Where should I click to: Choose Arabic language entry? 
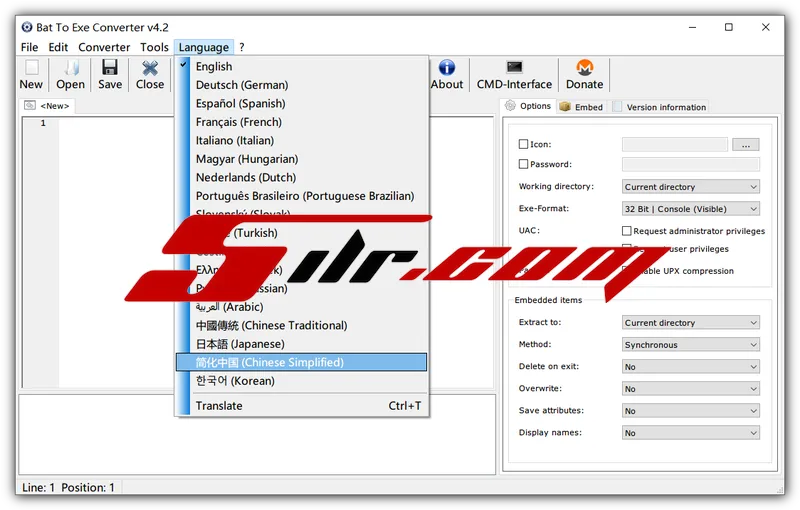[302, 307]
